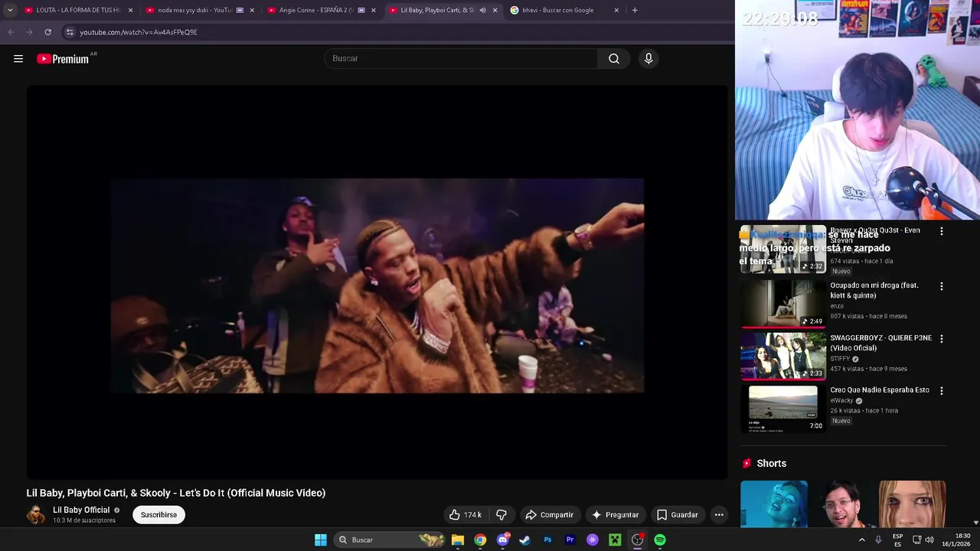Click the tray microphone icon

(878, 540)
